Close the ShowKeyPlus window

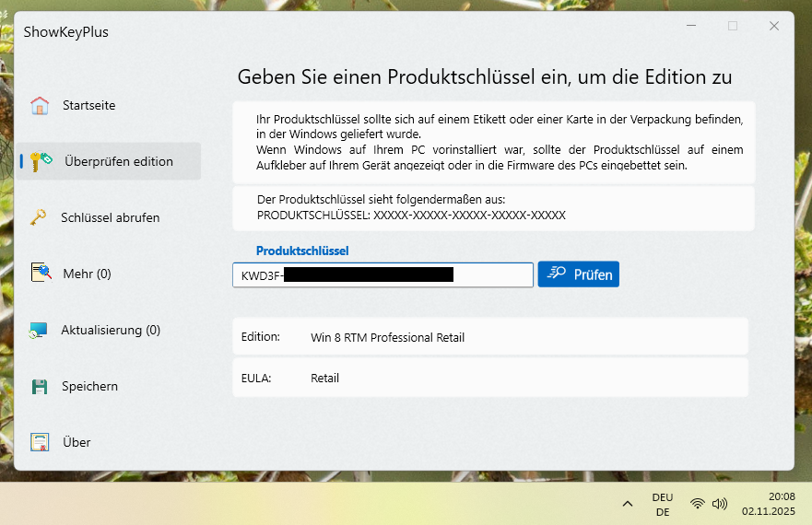774,26
